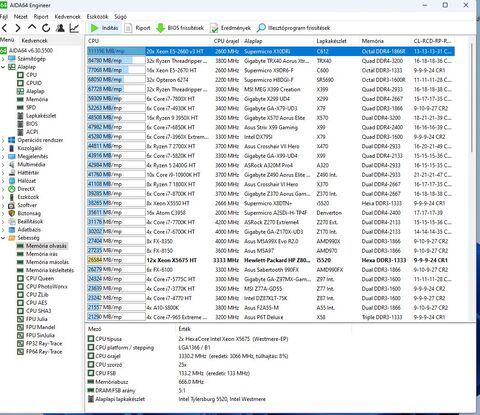The image size is (480, 415).
Task: Select FP64 Ray-Trace benchmark icon
Action: pos(20,352)
